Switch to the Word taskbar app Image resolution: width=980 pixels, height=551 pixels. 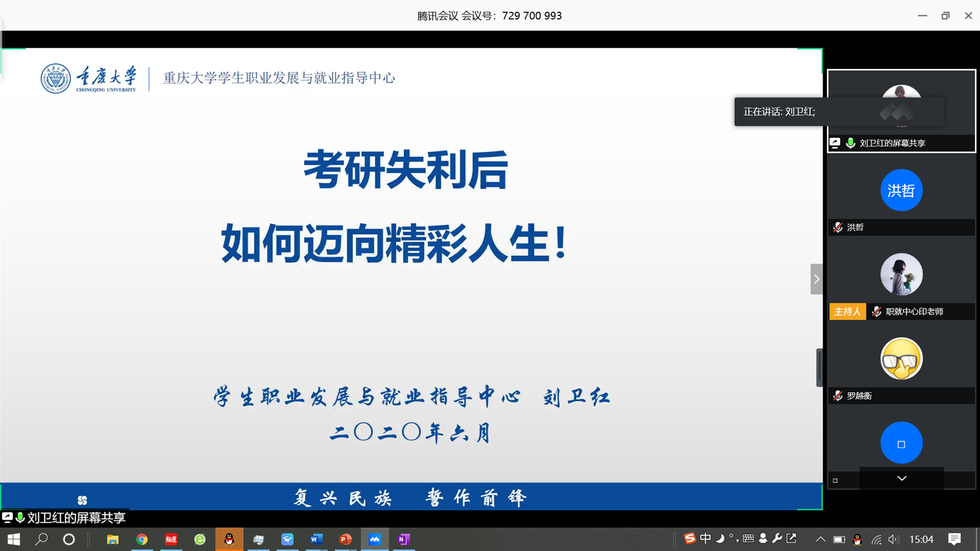pyautogui.click(x=316, y=539)
